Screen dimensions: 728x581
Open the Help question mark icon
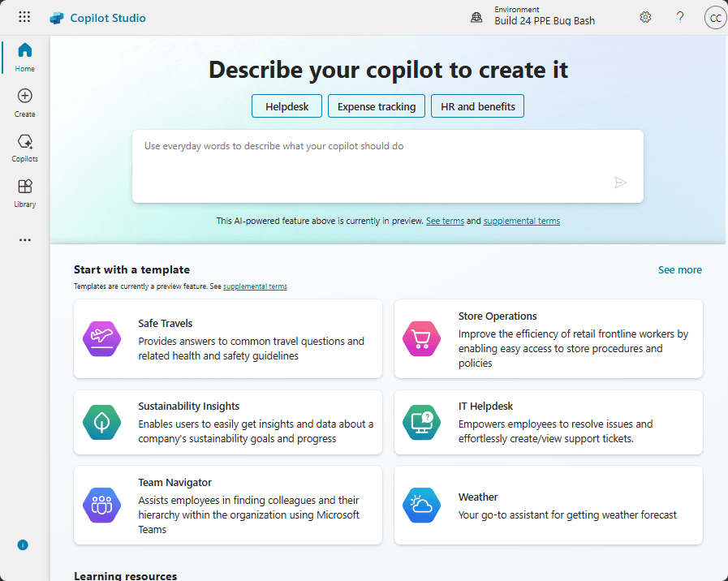[x=680, y=17]
